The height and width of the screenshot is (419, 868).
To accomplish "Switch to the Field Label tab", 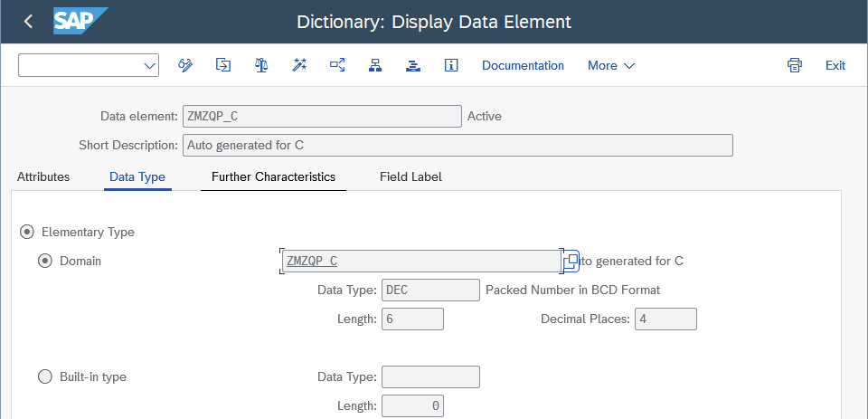I will (x=410, y=176).
